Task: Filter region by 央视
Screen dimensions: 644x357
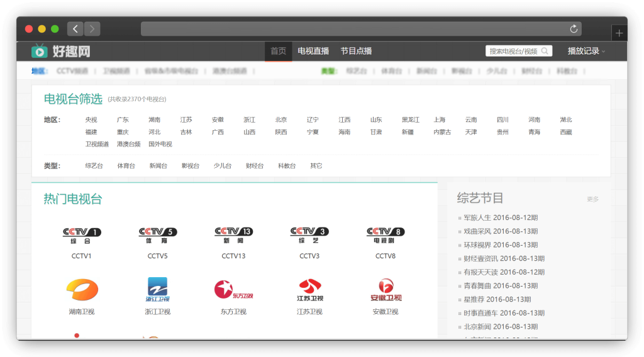Action: point(91,120)
